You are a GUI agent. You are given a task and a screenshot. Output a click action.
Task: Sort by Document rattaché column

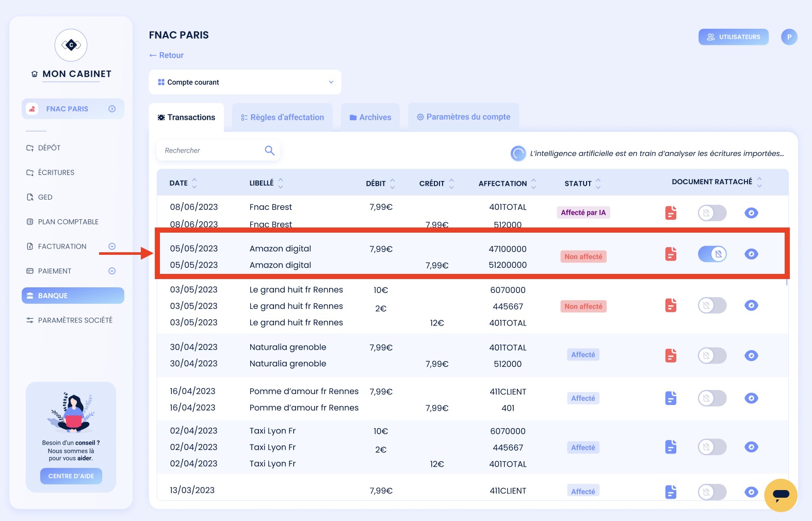[x=759, y=182]
